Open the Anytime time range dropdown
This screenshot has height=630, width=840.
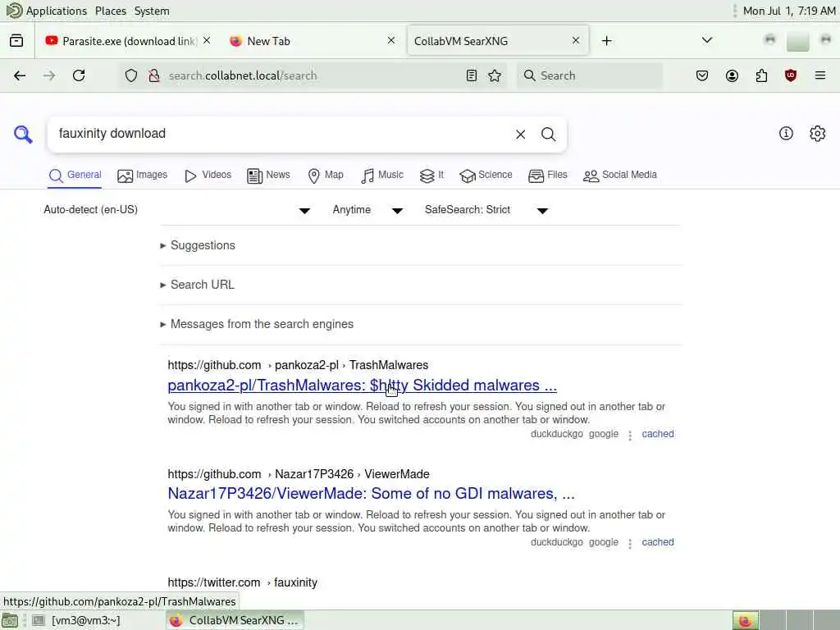click(367, 210)
